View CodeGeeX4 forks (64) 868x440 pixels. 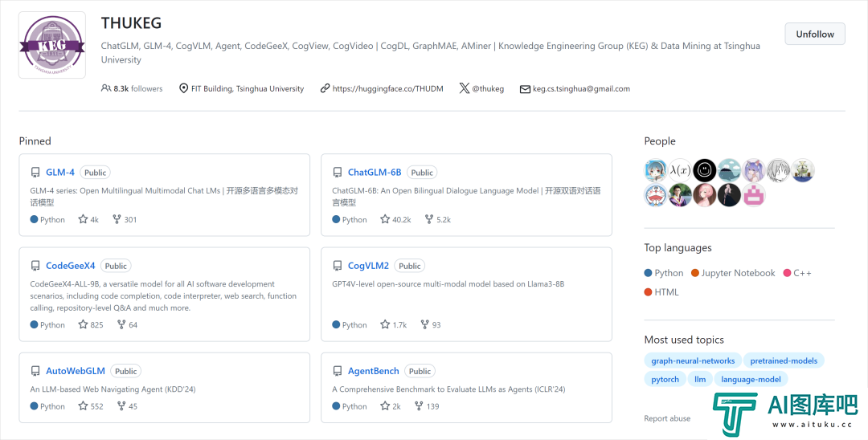127,324
